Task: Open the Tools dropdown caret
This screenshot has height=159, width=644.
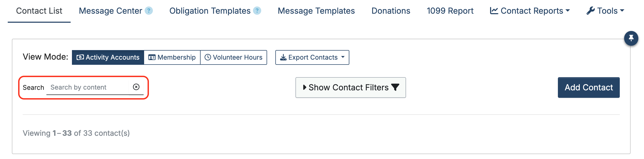Action: (622, 11)
